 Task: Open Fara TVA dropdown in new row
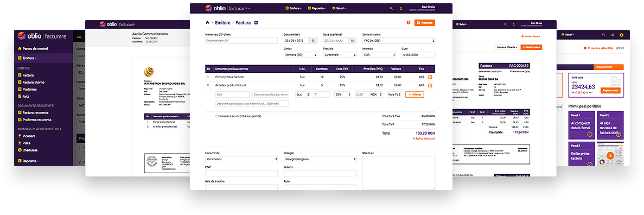click(394, 94)
